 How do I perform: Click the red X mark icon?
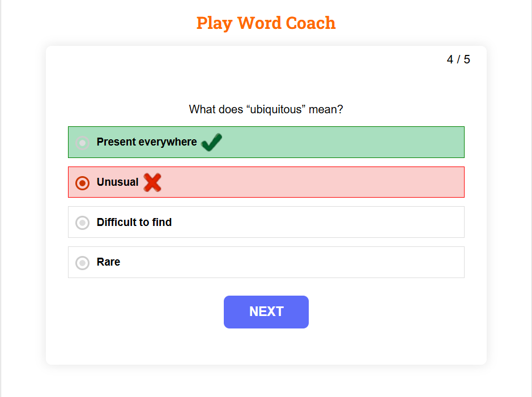[x=152, y=182]
